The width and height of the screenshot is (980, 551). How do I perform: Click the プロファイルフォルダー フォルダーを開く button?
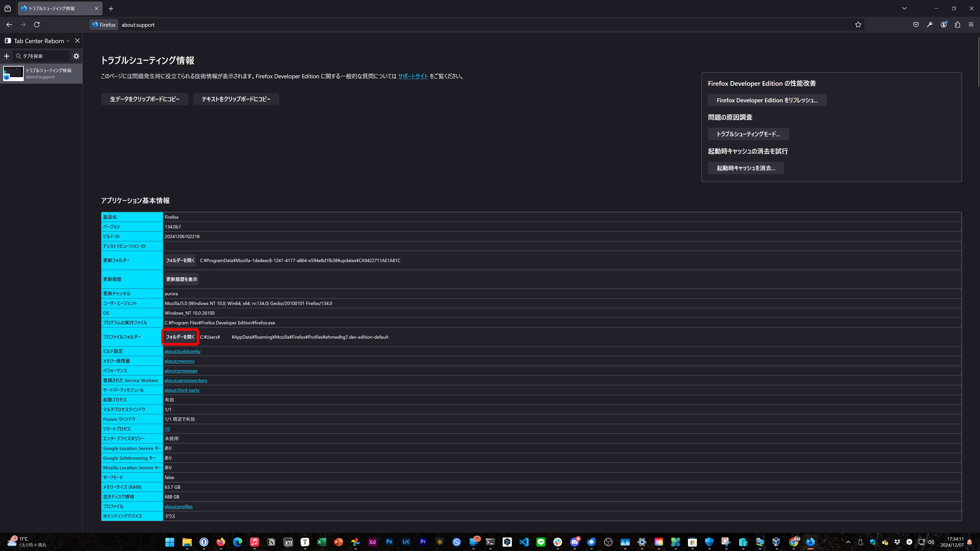pos(180,337)
